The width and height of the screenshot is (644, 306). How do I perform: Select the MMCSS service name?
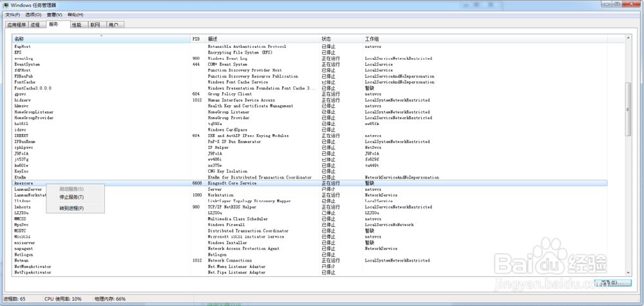tap(20, 219)
